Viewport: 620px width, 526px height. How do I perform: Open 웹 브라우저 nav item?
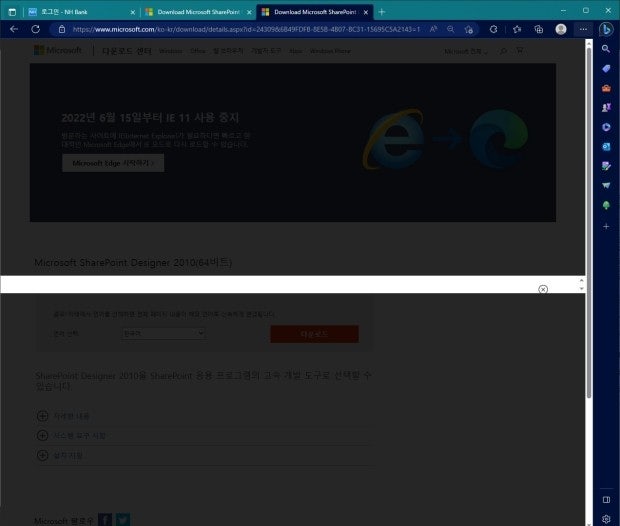click(x=228, y=51)
